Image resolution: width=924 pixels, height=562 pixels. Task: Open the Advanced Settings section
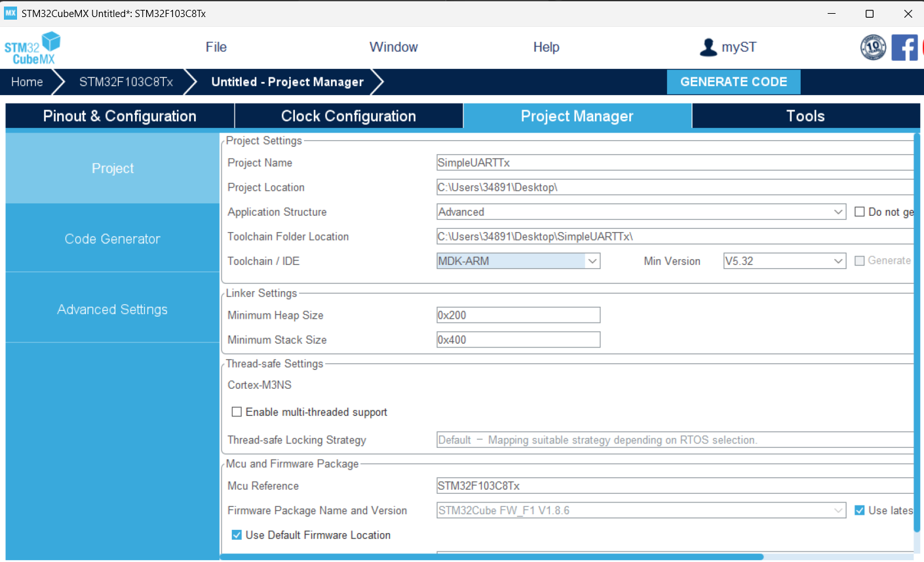(113, 310)
